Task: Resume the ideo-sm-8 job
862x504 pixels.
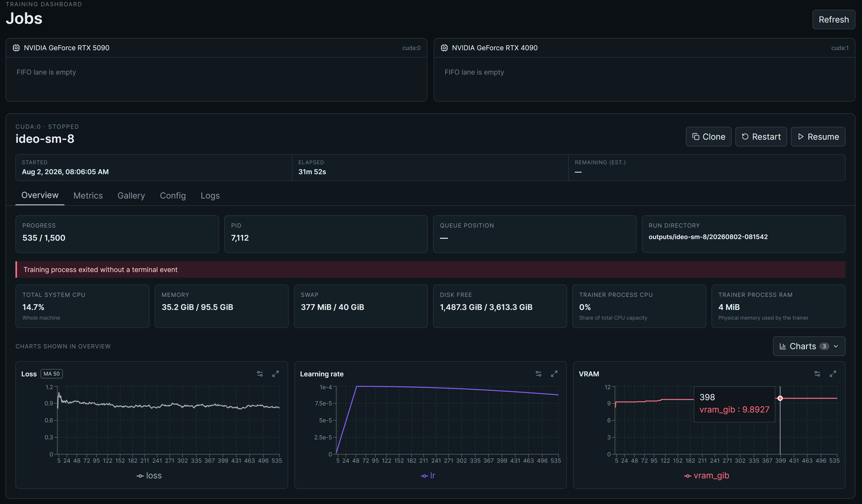Action: point(818,137)
